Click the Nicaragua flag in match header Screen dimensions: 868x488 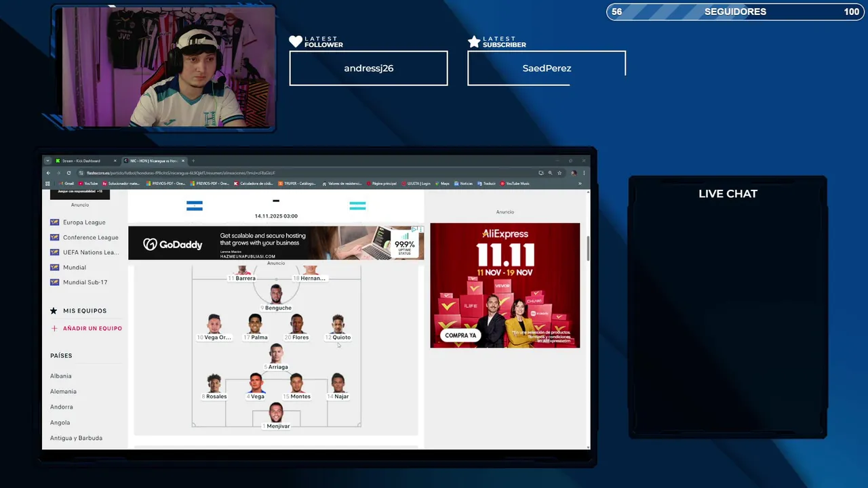(x=195, y=205)
